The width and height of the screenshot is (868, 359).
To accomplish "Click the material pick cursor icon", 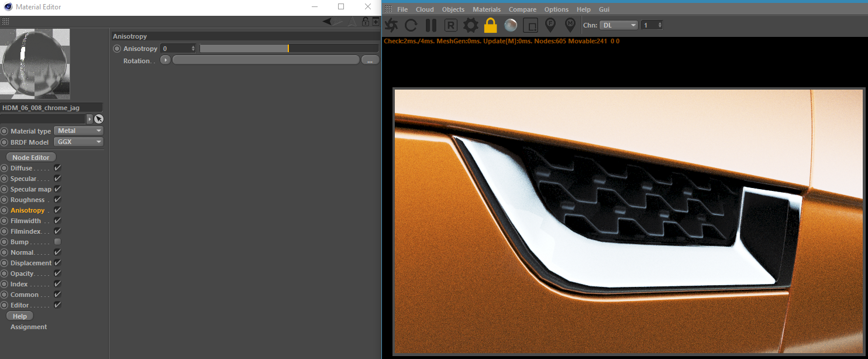I will pyautogui.click(x=99, y=119).
